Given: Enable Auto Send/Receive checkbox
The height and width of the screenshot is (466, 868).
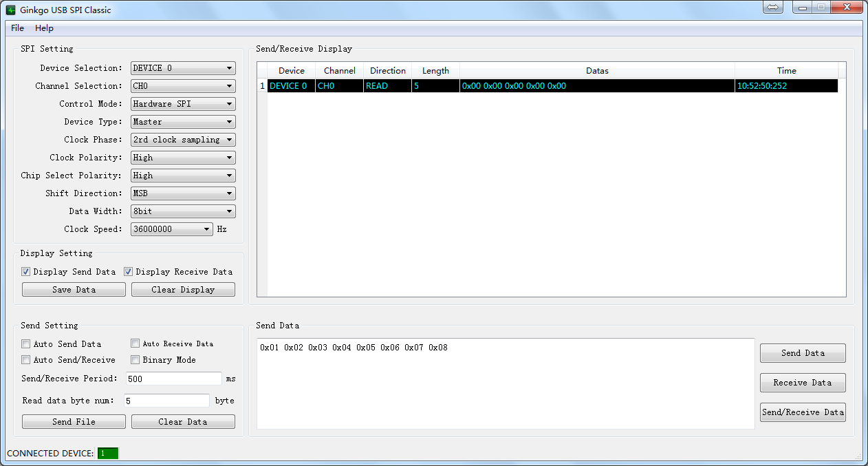Looking at the screenshot, I should tap(26, 360).
